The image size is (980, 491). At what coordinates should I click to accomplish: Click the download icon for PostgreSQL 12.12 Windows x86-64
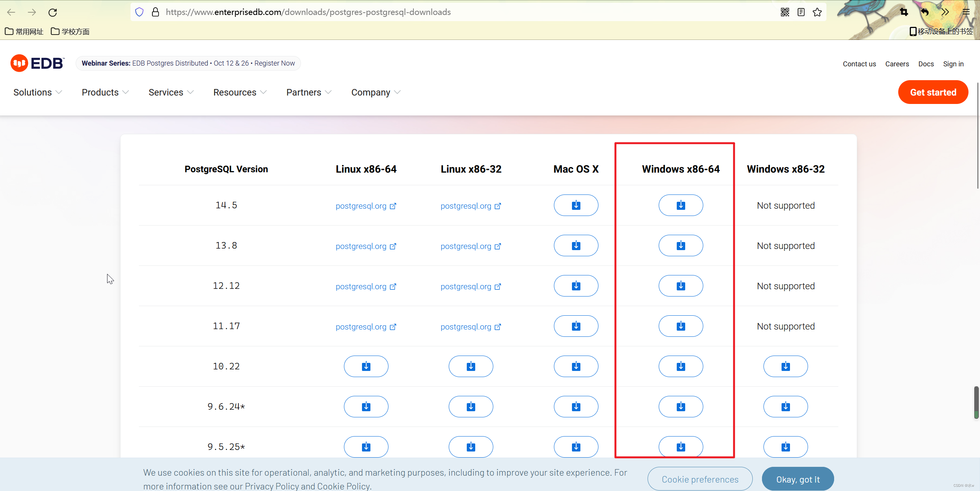pos(681,285)
